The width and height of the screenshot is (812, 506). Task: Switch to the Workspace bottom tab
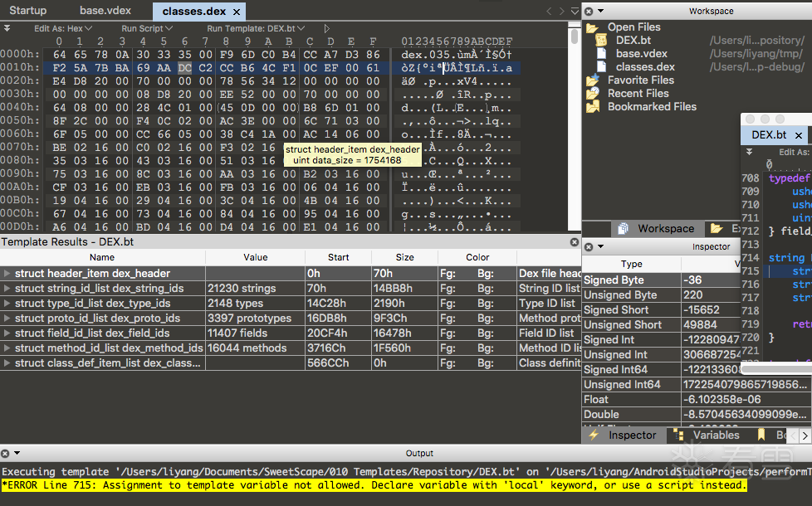pos(656,229)
